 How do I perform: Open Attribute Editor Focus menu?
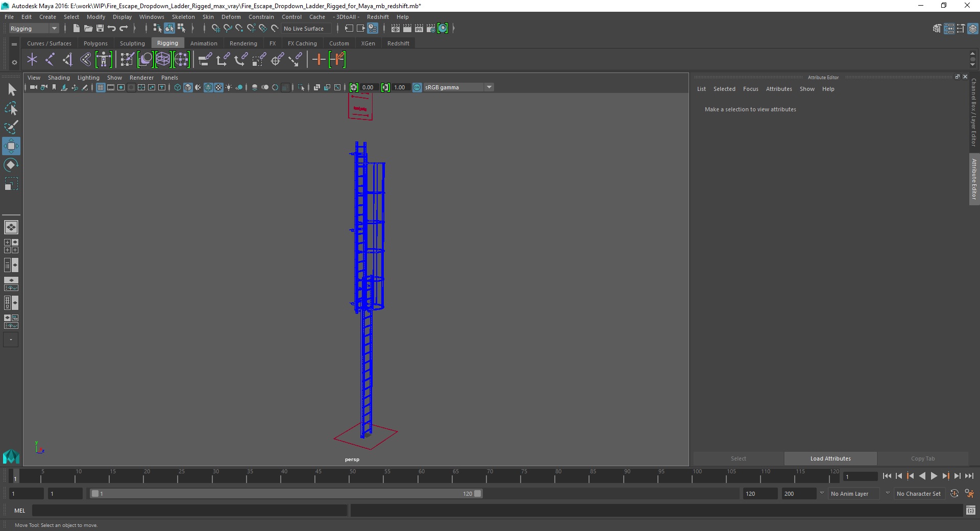(750, 89)
